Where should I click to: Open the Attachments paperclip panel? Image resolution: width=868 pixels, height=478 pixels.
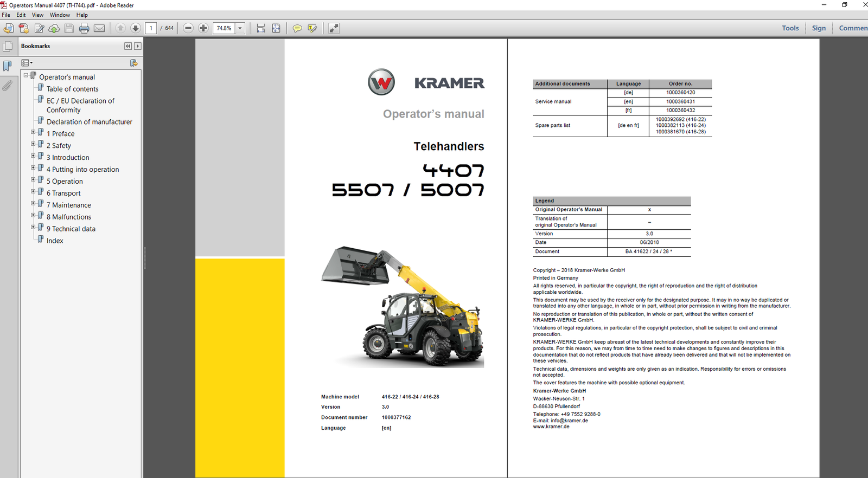coord(8,86)
